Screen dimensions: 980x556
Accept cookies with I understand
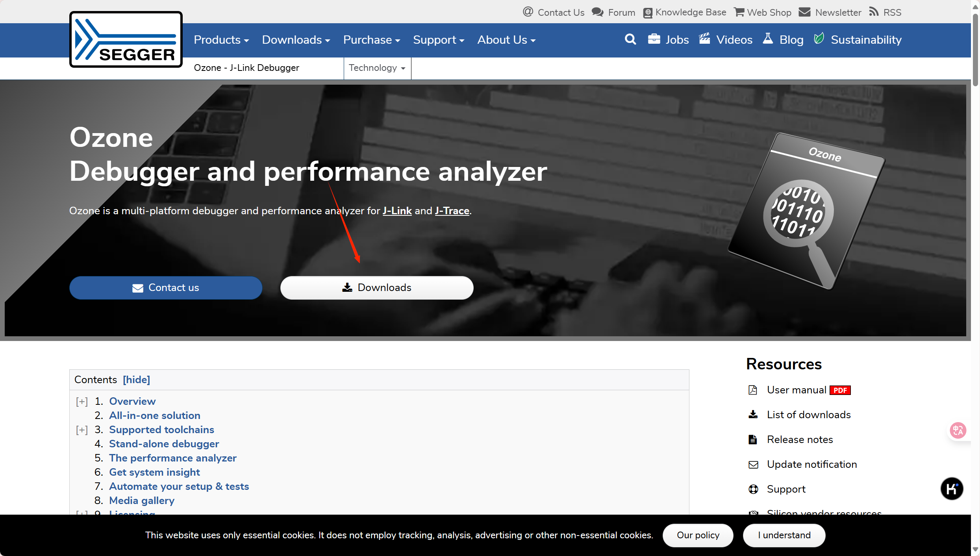coord(784,535)
